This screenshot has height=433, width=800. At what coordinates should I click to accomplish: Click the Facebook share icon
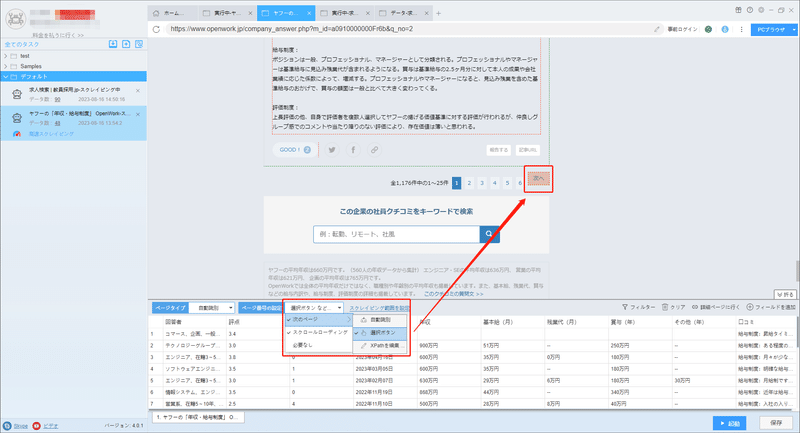coord(353,150)
